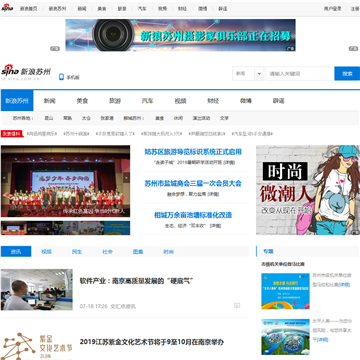
Task: Open the mobile version phone icon
Action: click(61, 77)
